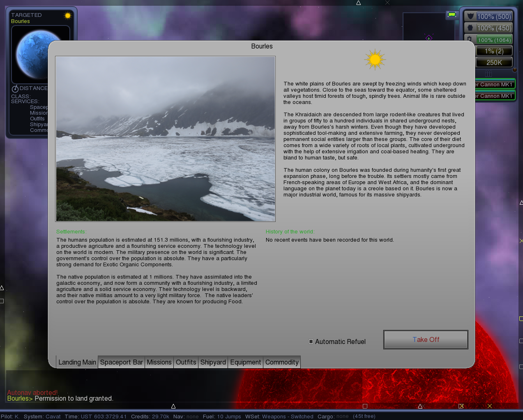Screen dimensions: 523x420
Task: Click the purple target marker on the radar
Action: click(429, 38)
